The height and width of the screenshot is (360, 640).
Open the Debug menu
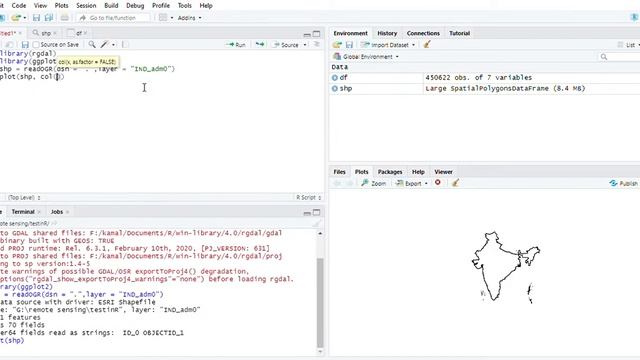click(135, 6)
